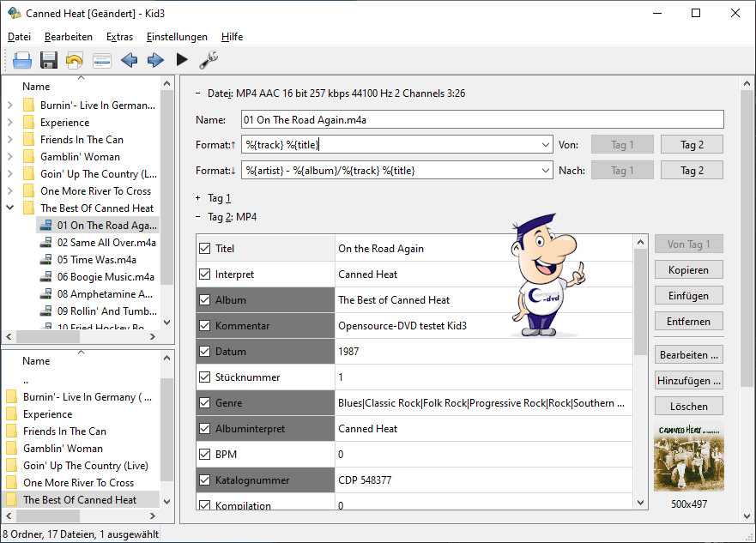Click the create playlist toolbar icon

tap(102, 60)
